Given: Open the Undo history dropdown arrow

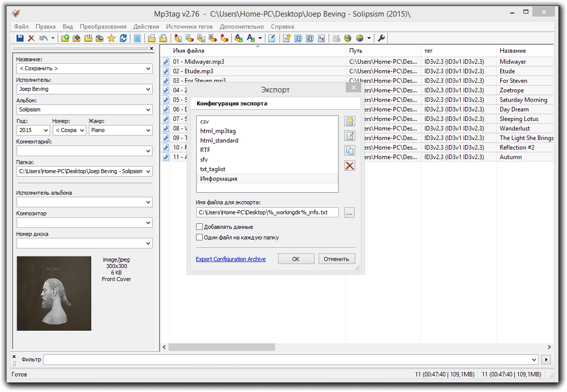Looking at the screenshot, I should coord(53,38).
